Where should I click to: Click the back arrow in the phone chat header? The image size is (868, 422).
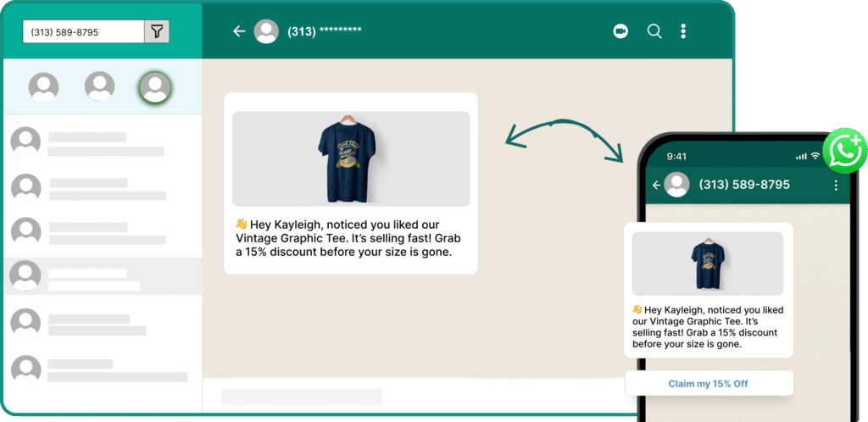tap(657, 186)
